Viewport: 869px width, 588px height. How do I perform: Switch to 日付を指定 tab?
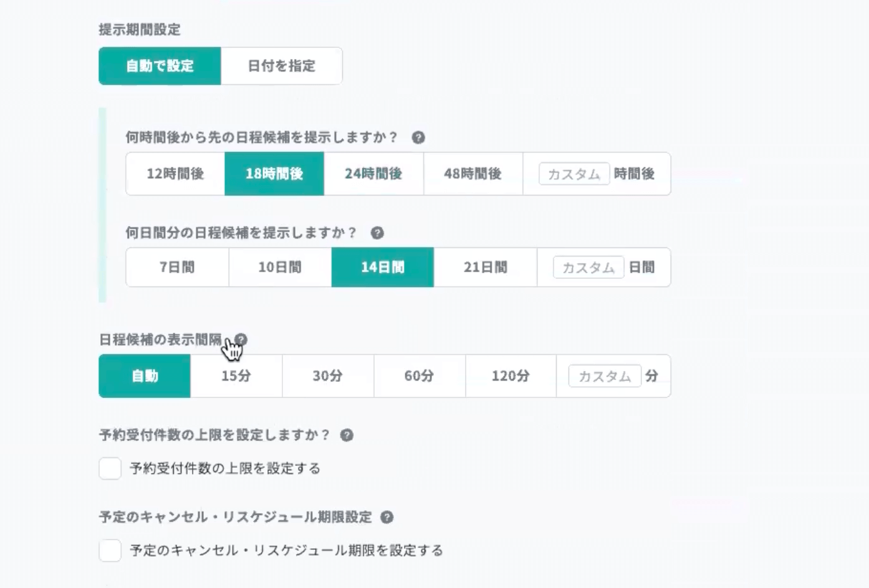point(281,66)
